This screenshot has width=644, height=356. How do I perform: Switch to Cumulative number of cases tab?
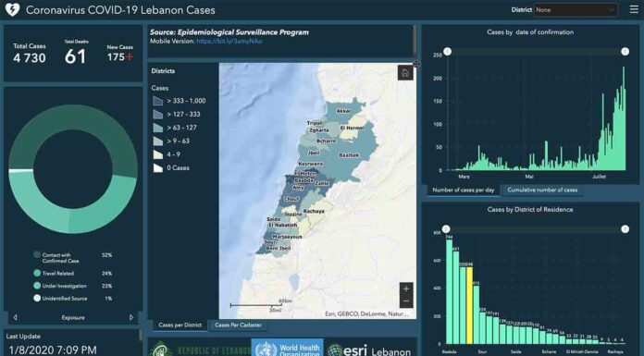point(542,190)
